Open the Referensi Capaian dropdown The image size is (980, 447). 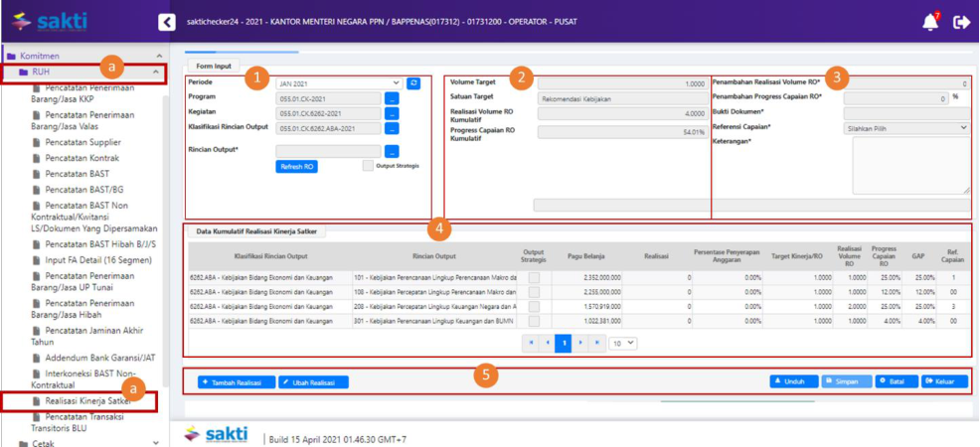[905, 128]
